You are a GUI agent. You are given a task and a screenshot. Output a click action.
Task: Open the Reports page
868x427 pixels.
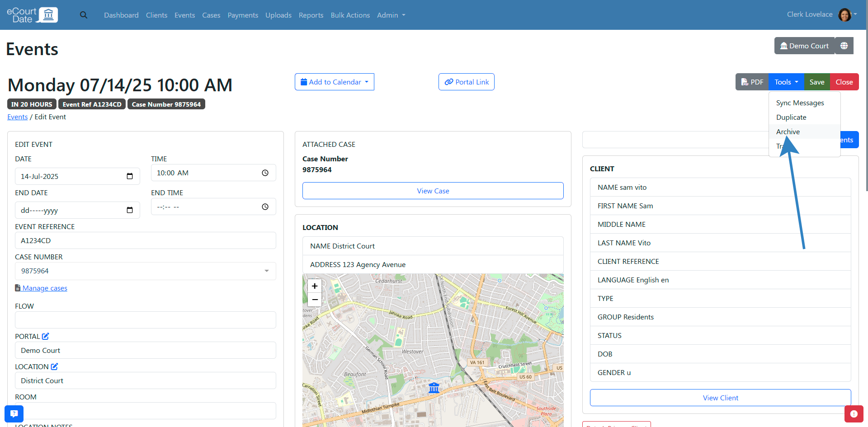[311, 15]
